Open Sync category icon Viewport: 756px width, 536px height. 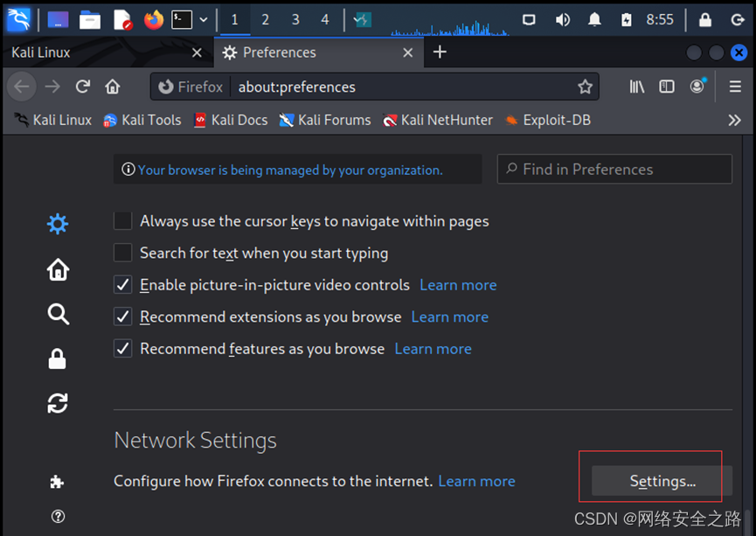coord(58,403)
